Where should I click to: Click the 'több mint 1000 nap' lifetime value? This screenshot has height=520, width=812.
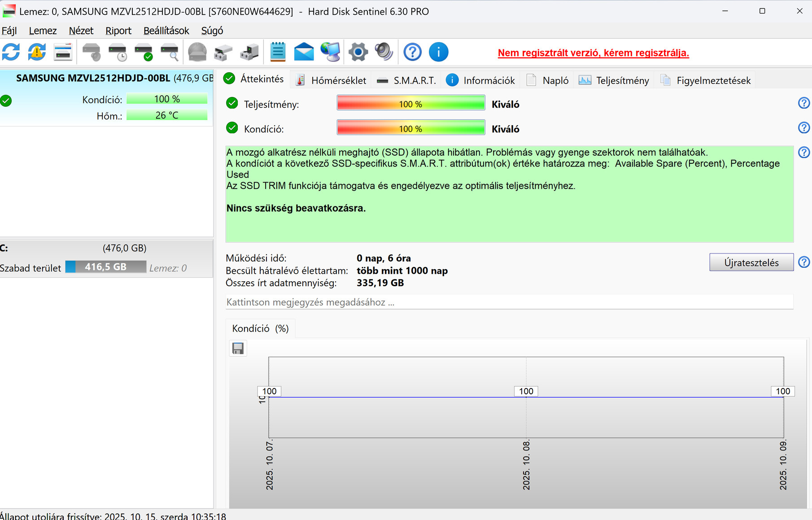pyautogui.click(x=402, y=271)
